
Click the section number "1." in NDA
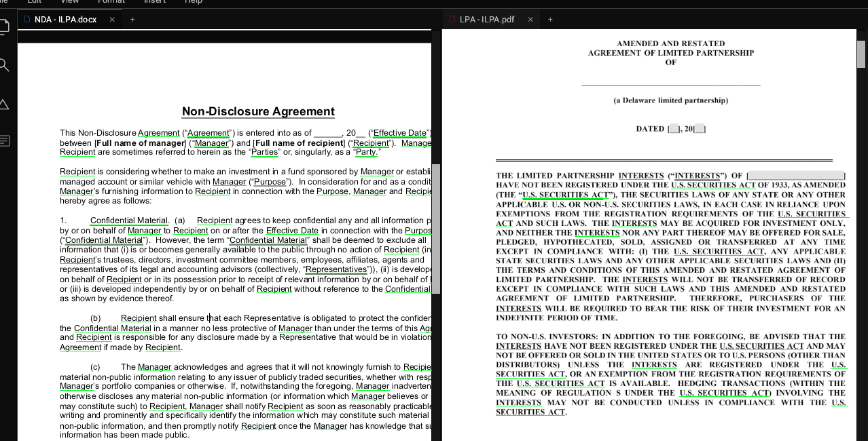tap(63, 220)
